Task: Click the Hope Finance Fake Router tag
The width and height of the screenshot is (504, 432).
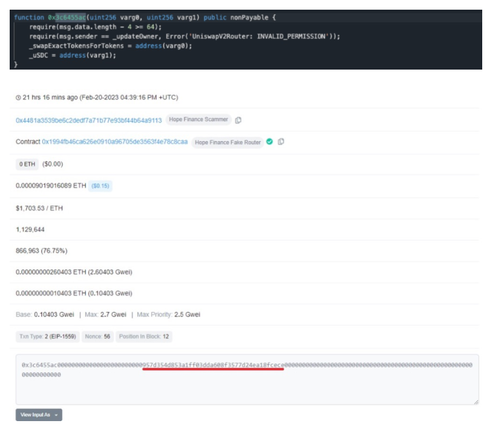Action: coord(227,142)
